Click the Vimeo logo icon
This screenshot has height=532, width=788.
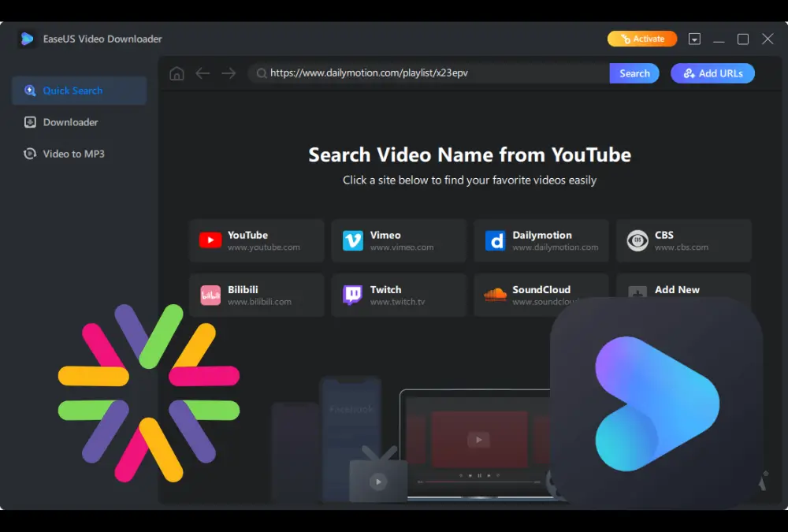353,241
